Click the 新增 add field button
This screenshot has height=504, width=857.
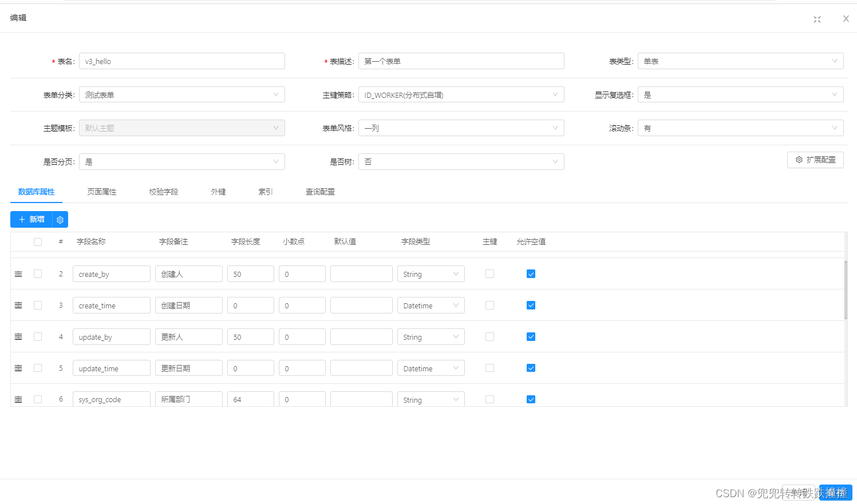pos(31,220)
